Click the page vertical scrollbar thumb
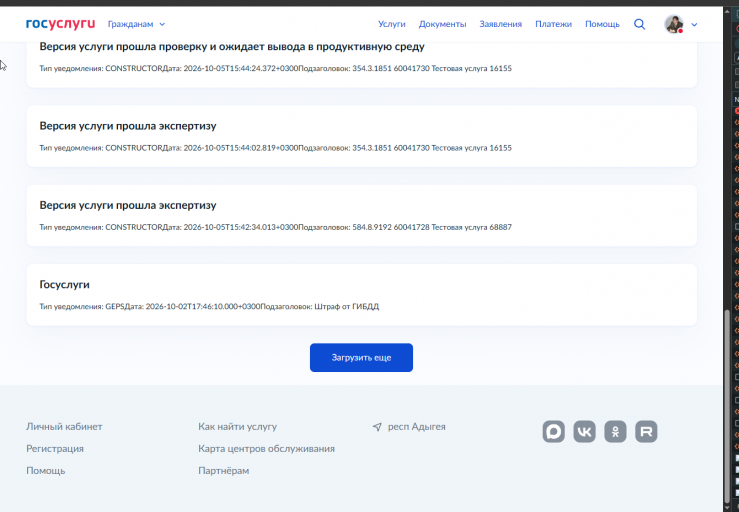 coord(727,408)
